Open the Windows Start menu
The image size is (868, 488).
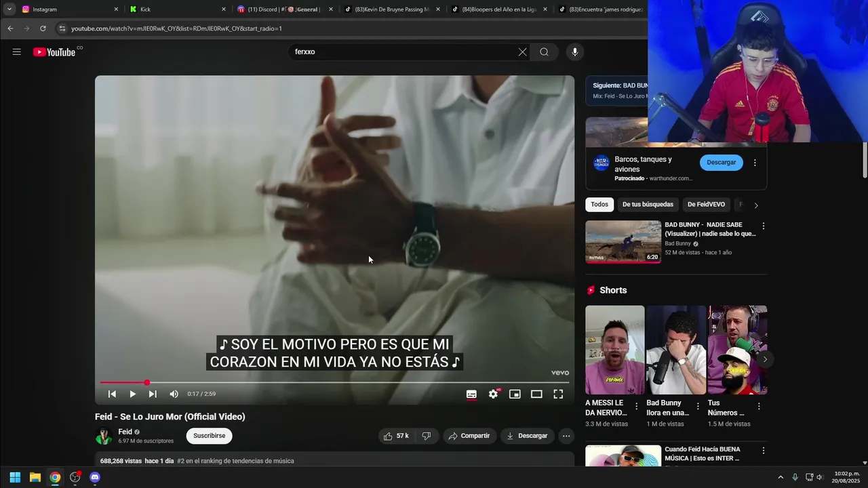(x=15, y=477)
